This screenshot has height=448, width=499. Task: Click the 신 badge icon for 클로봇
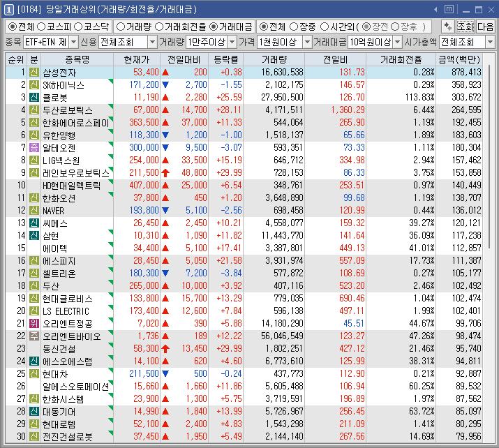coord(33,98)
